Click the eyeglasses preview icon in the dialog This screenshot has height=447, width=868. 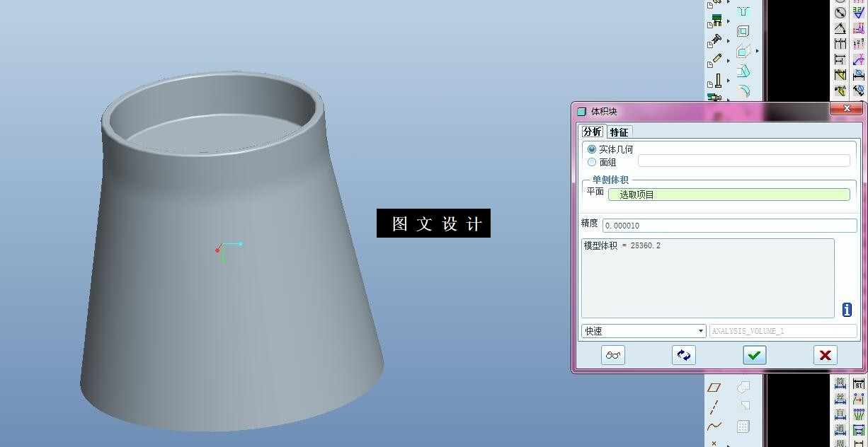click(x=613, y=355)
